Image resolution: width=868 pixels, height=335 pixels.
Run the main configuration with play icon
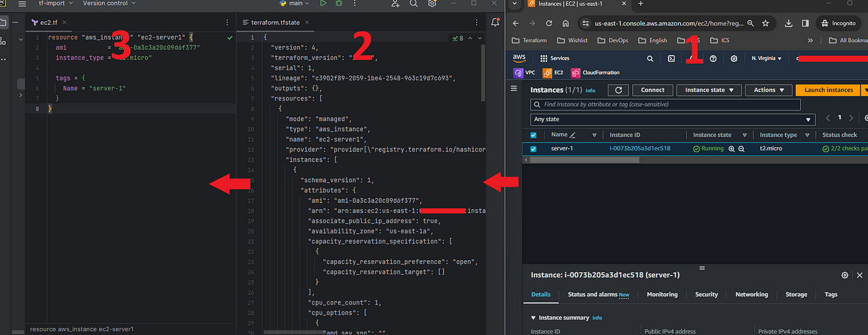pos(323,3)
